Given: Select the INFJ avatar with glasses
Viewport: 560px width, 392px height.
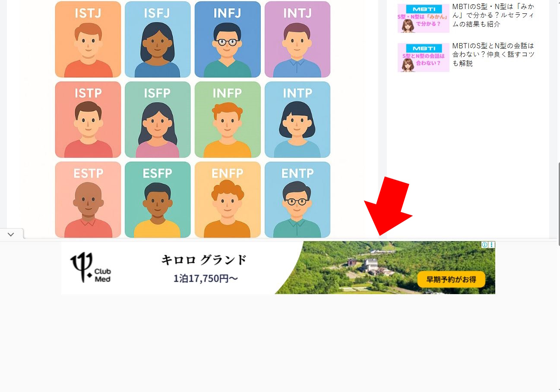Looking at the screenshot, I should click(x=228, y=39).
